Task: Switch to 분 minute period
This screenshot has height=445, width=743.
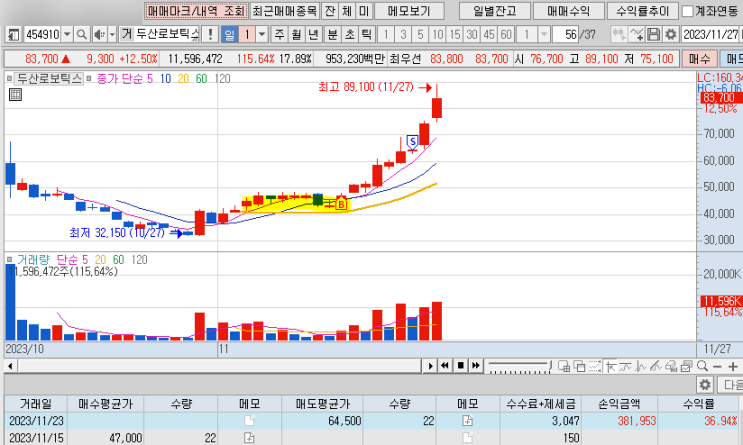Action: 333,34
